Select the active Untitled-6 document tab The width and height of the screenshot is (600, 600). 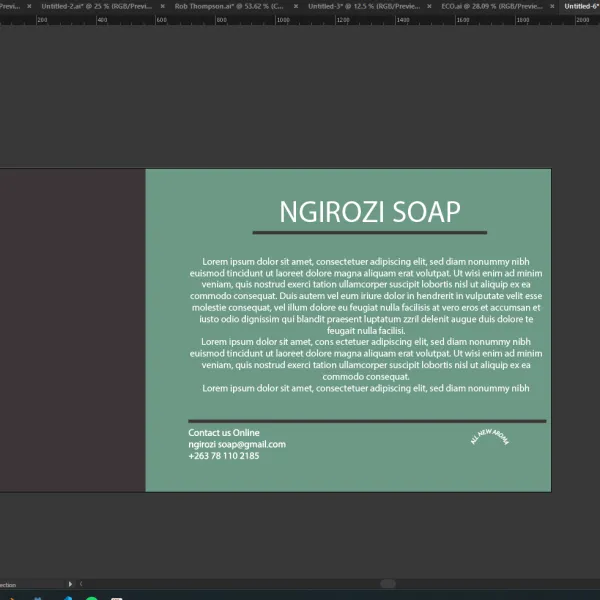(x=580, y=6)
